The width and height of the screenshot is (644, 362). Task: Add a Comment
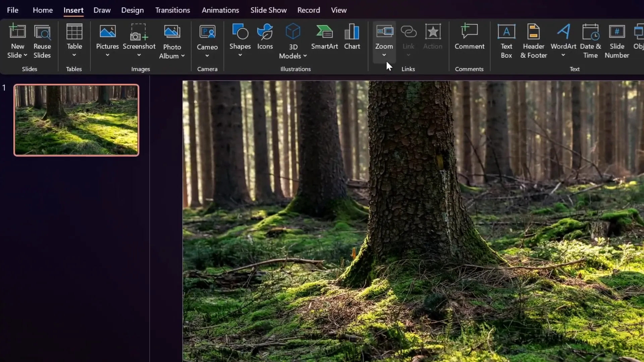[x=469, y=37]
